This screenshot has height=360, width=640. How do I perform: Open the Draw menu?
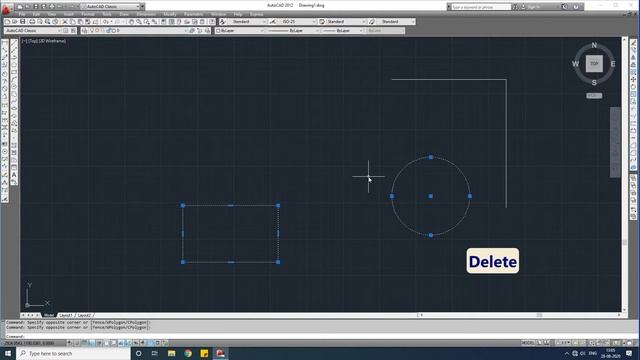coord(124,14)
